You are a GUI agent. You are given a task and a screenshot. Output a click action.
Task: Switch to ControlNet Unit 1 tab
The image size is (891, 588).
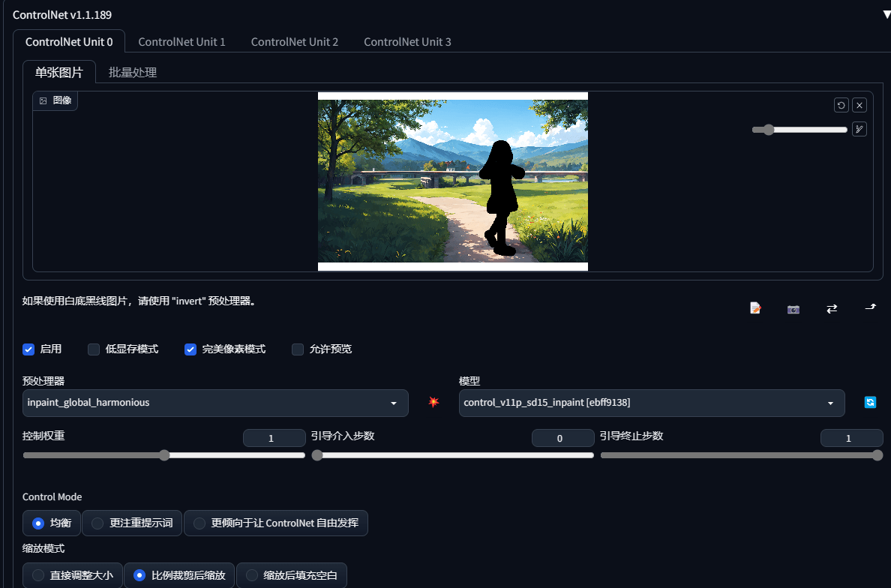click(181, 41)
